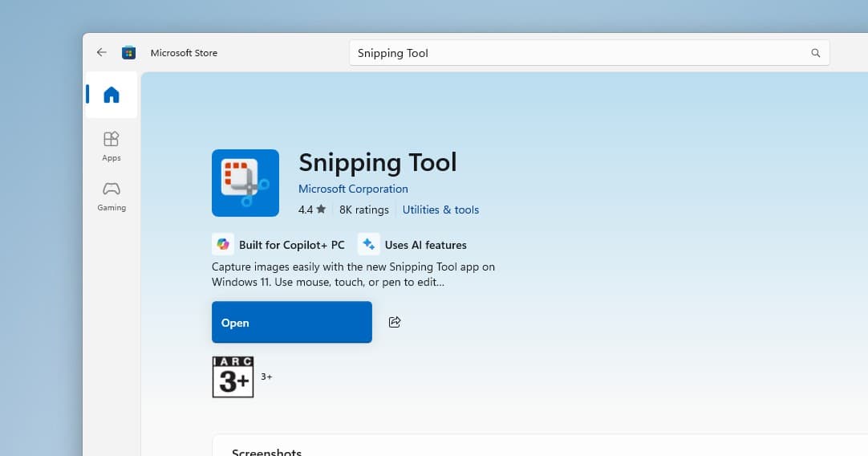Switch to the Gaming sidebar section
The width and height of the screenshot is (868, 456).
pos(112,196)
